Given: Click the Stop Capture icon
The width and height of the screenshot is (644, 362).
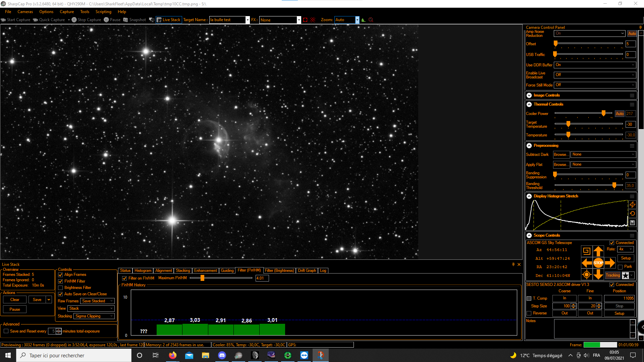Looking at the screenshot, I should point(74,20).
